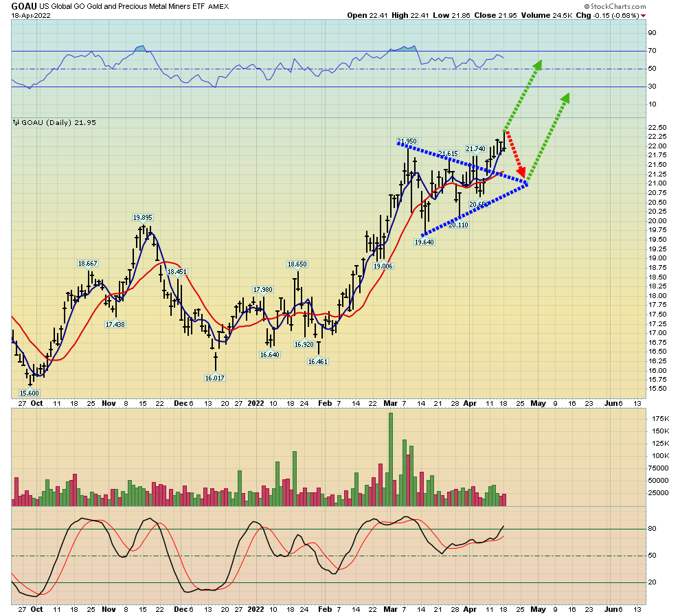Click the chart date 18-Apr-2022
Viewport: 680px width, 616px height.
pyautogui.click(x=31, y=16)
